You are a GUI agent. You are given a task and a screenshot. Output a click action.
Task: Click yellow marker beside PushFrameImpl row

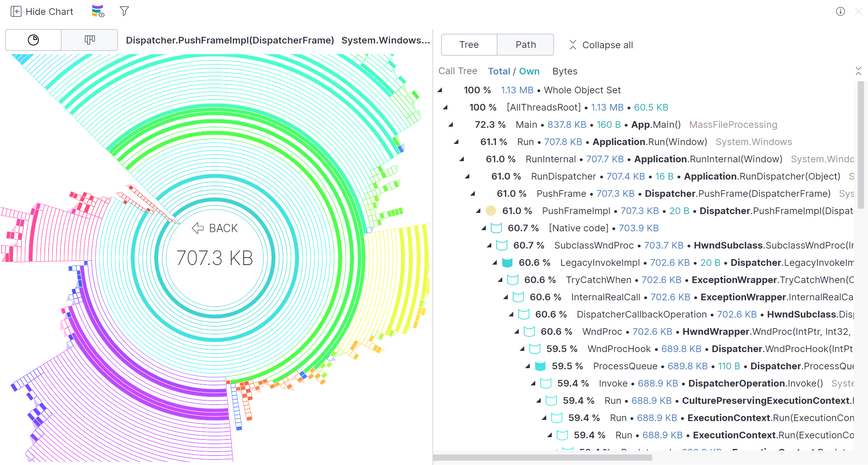491,211
